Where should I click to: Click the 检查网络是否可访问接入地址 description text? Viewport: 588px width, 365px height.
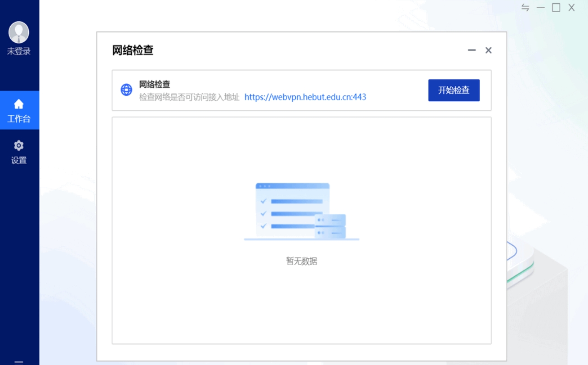click(189, 97)
